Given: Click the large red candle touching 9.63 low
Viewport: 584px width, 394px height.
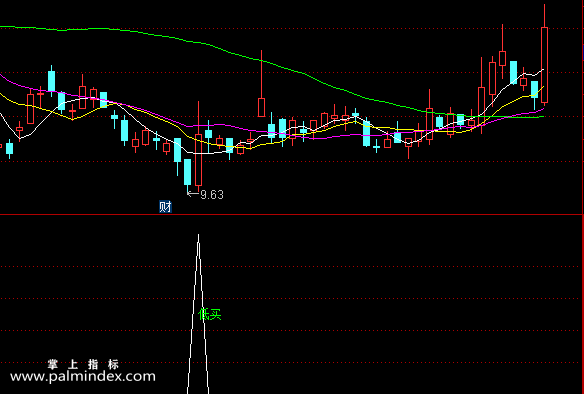Looking at the screenshot, I should (199, 160).
